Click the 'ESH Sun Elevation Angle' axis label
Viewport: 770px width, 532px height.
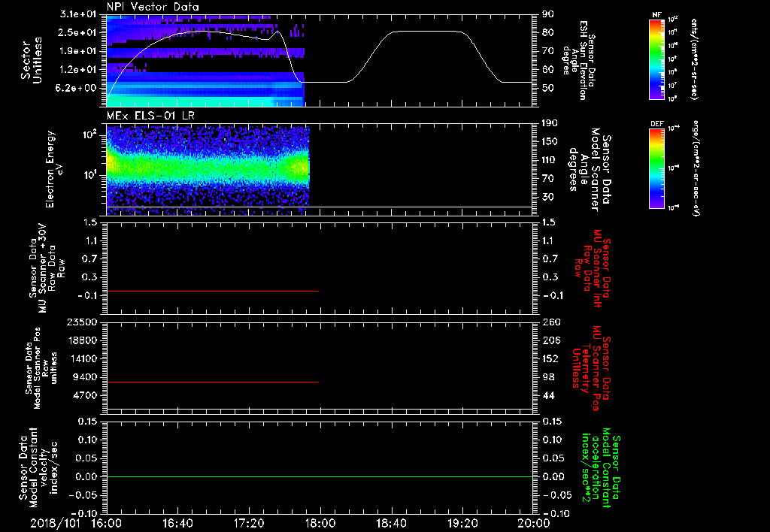point(579,60)
